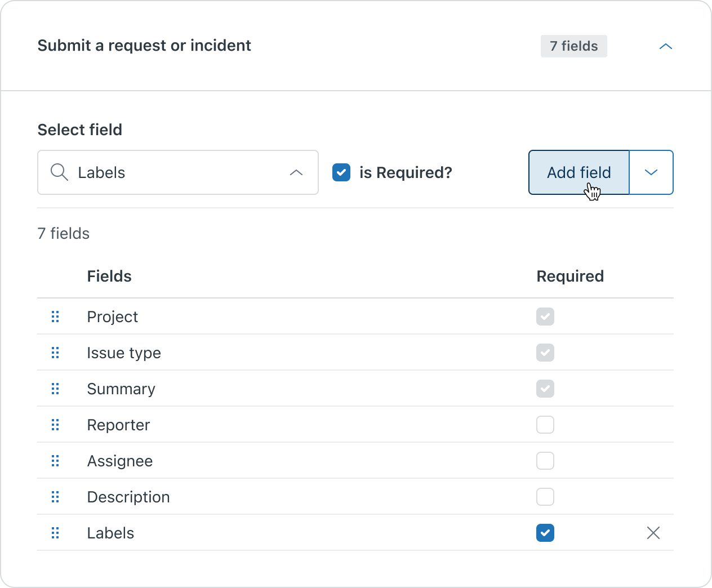The image size is (712, 588).
Task: Uncheck Required for the Labels row
Action: 545,533
